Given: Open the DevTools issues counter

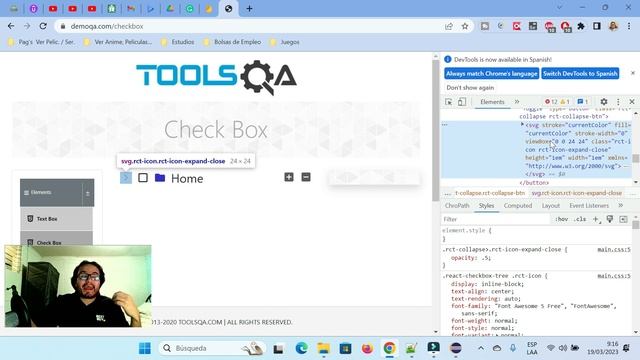Looking at the screenshot, I should click(583, 102).
